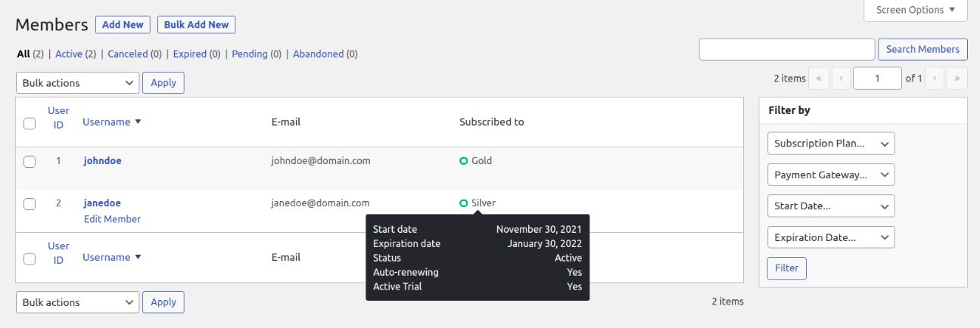Click the Silver subscription label
The width and height of the screenshot is (980, 328).
click(x=484, y=203)
